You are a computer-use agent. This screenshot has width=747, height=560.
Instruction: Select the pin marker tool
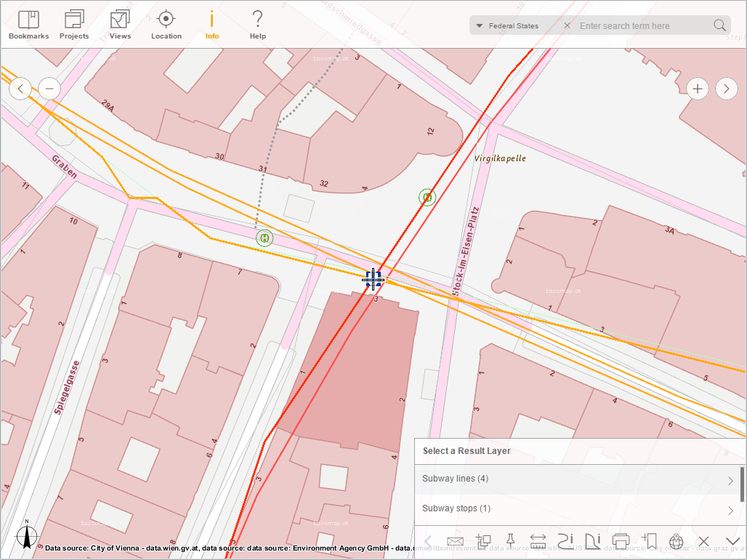click(x=511, y=541)
